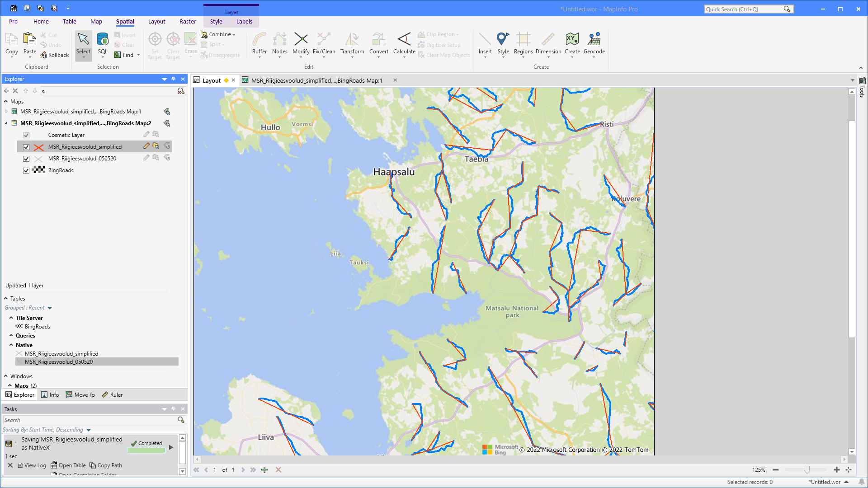Viewport: 868px width, 488px height.
Task: Click Copy Path in Tasks panel
Action: [x=109, y=465]
